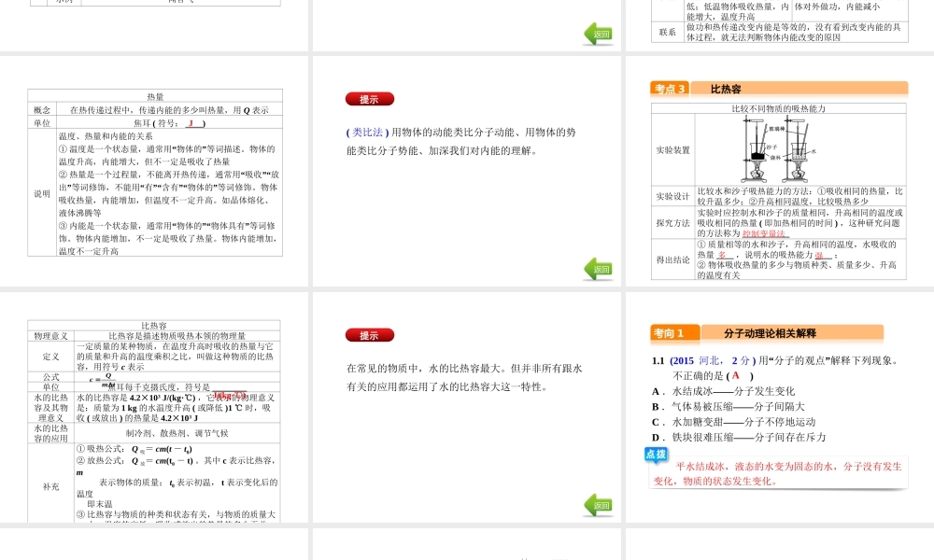Click the 说明 row label in 热量 table
Viewport: 934px width, 560px height.
[x=42, y=194]
